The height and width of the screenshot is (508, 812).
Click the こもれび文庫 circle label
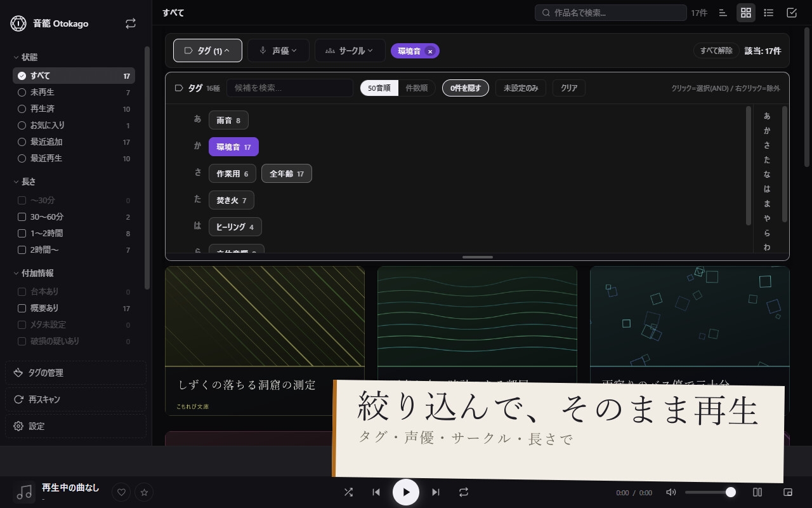coord(193,406)
